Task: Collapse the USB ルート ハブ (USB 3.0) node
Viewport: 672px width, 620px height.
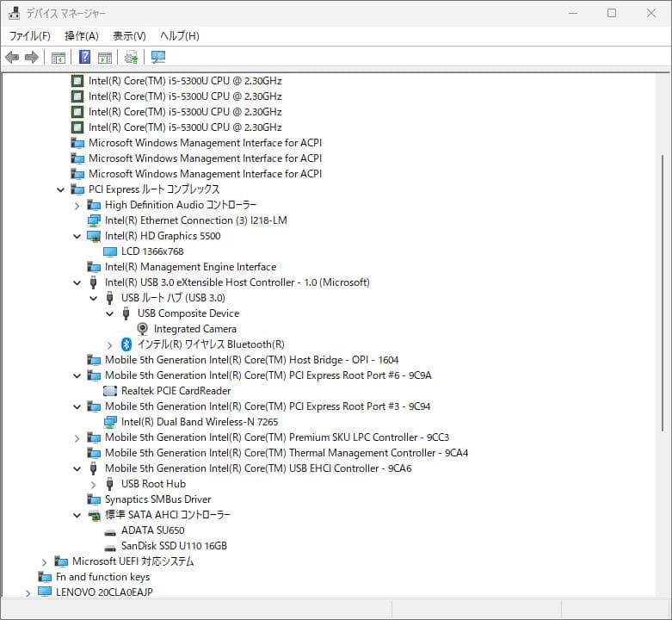Action: click(94, 299)
